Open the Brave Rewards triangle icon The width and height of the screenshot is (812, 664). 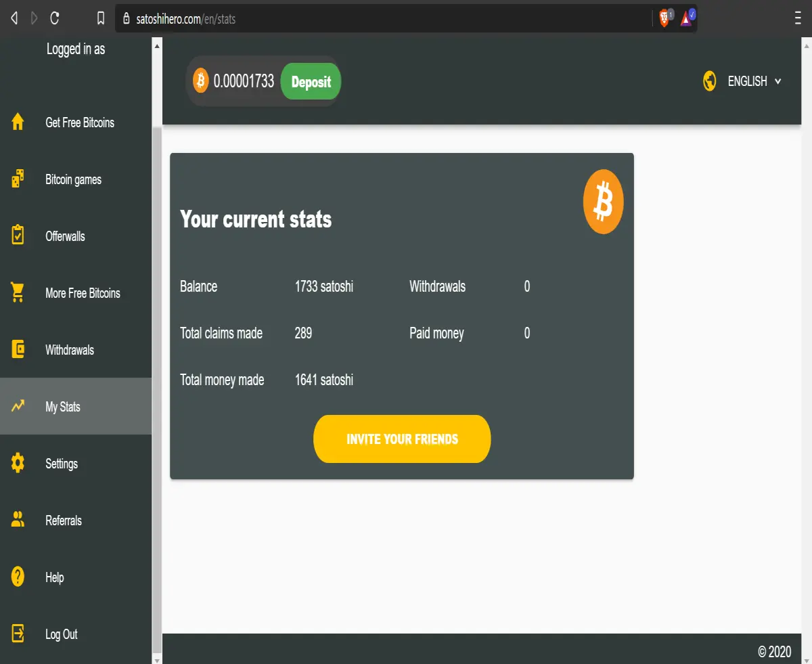687,18
